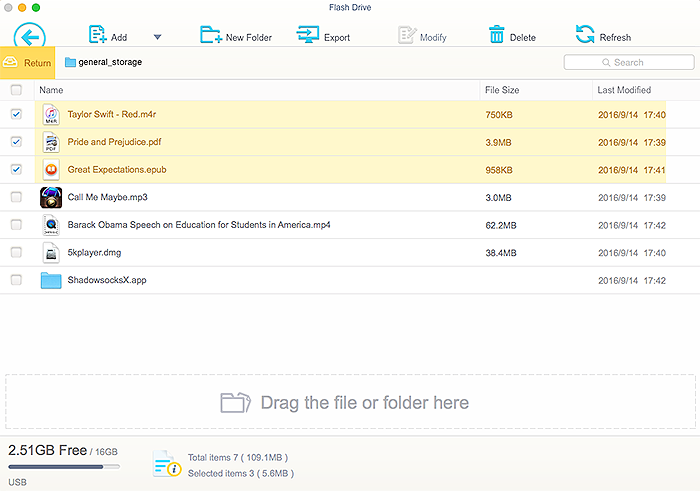Uncheck Taylor Swift - Red.m4r checkbox

point(16,114)
